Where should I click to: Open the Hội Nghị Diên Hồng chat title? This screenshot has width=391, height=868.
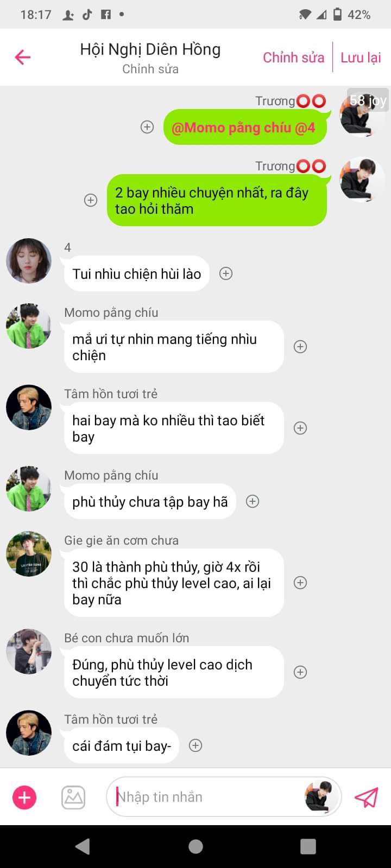pos(150,49)
